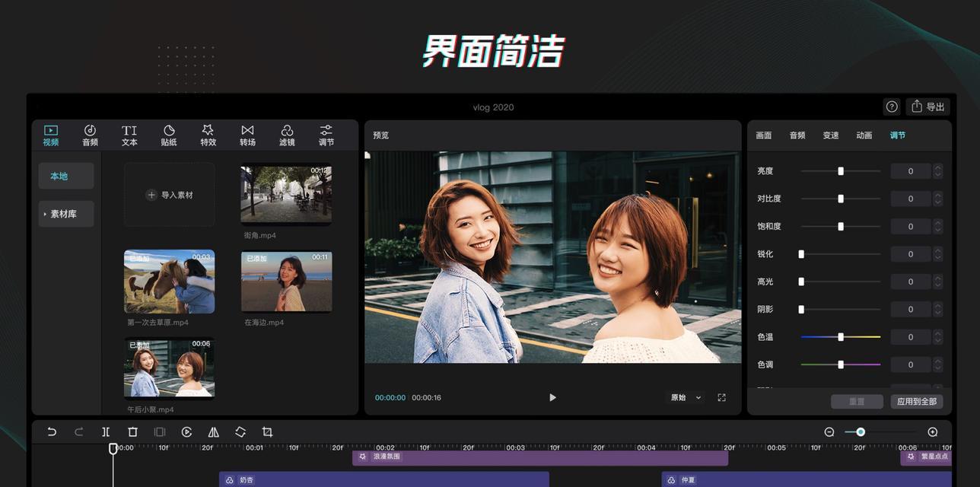Click the 色温 value stepper arrows
Viewport: 980px width, 487px height.
pyautogui.click(x=938, y=336)
